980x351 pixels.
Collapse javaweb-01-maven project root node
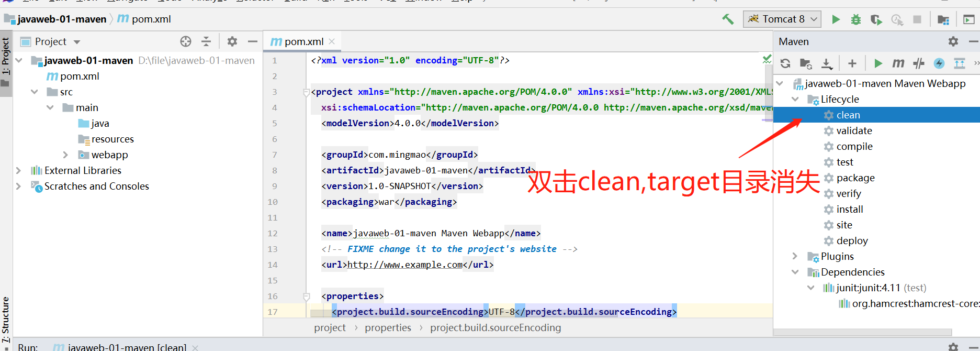click(19, 60)
